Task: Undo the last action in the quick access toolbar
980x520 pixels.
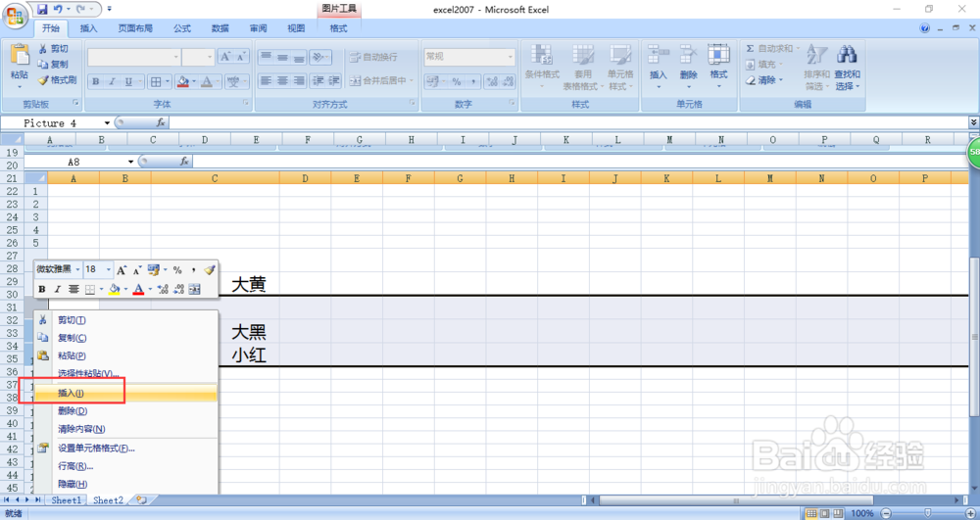Action: coord(57,10)
